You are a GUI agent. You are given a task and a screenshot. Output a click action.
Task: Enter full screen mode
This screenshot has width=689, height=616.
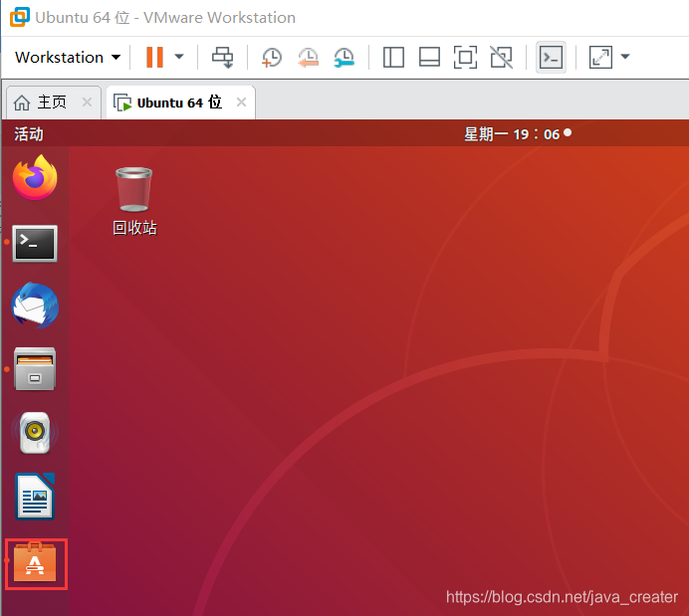tap(465, 57)
